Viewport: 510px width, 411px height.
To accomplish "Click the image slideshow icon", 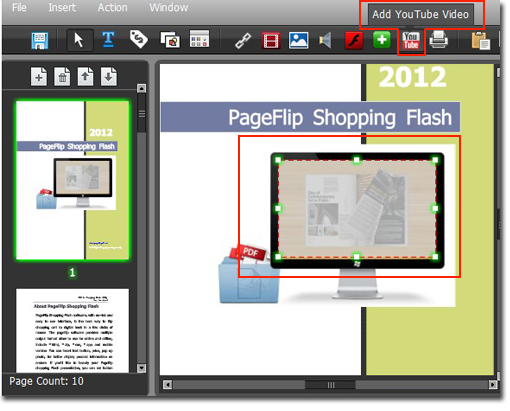I will (170, 40).
